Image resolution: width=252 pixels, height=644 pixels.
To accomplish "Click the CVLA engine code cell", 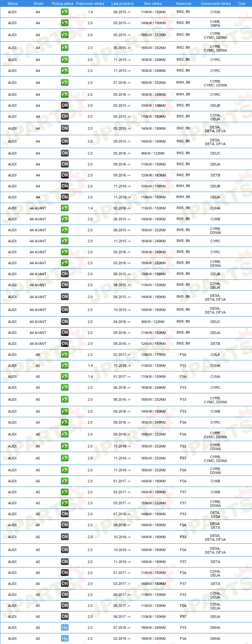I will tap(215, 355).
